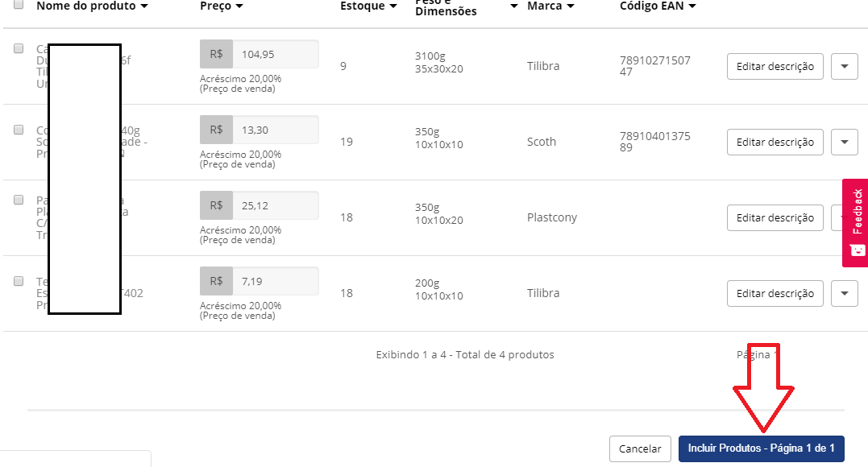Click the price field showing 13,30
This screenshot has height=467, width=868.
274,130
